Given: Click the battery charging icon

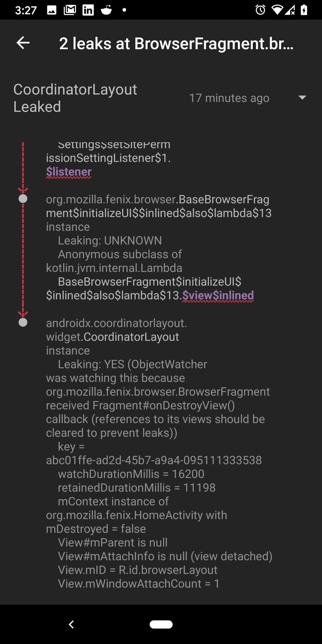Looking at the screenshot, I should (x=304, y=10).
